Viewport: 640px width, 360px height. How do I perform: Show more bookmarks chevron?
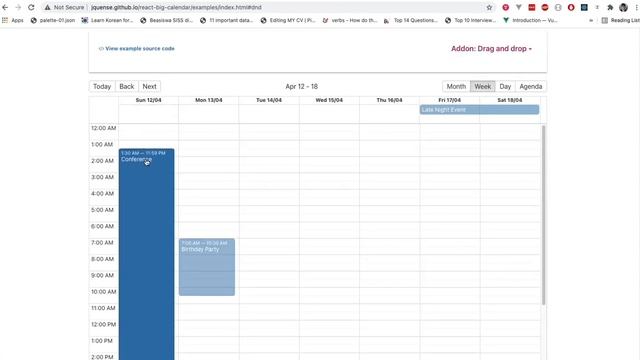coord(591,20)
